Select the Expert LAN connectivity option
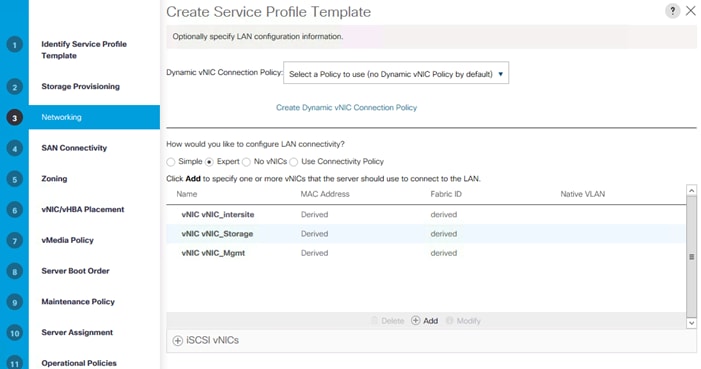 tap(209, 162)
